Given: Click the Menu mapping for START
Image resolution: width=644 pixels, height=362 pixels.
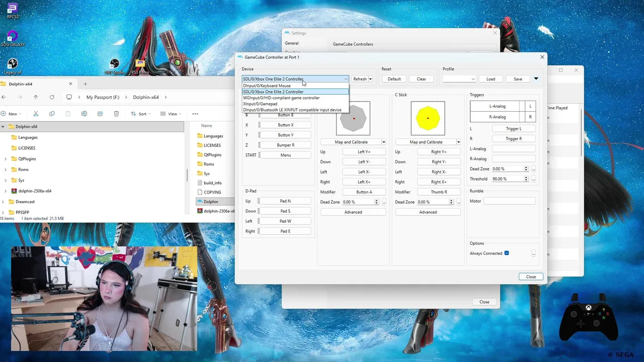Looking at the screenshot, I should coord(285,155).
